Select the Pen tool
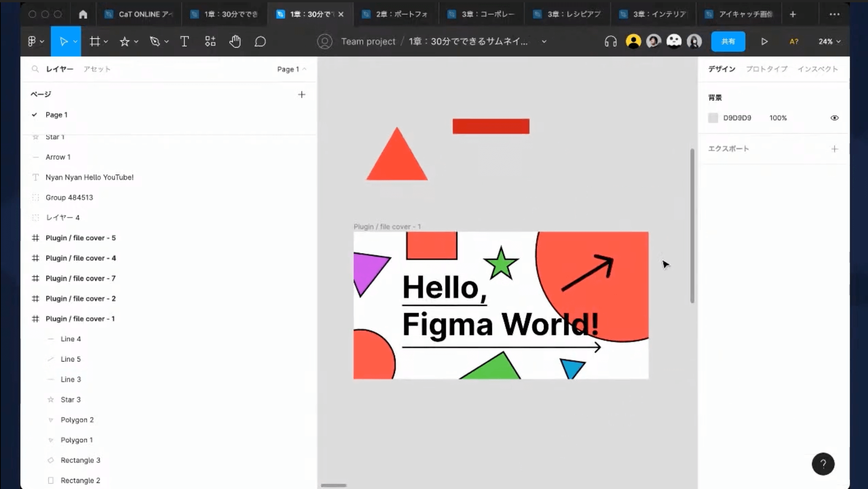Viewport: 868px width, 489px height. pos(155,41)
